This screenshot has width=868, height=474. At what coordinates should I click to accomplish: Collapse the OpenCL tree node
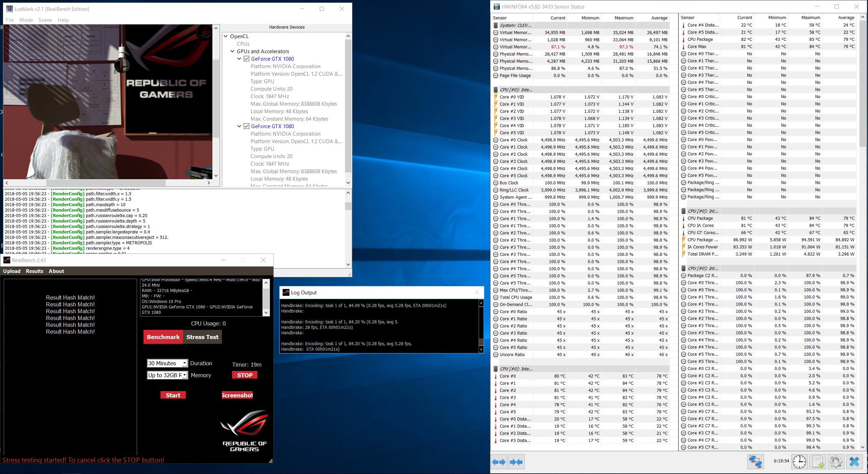point(226,36)
